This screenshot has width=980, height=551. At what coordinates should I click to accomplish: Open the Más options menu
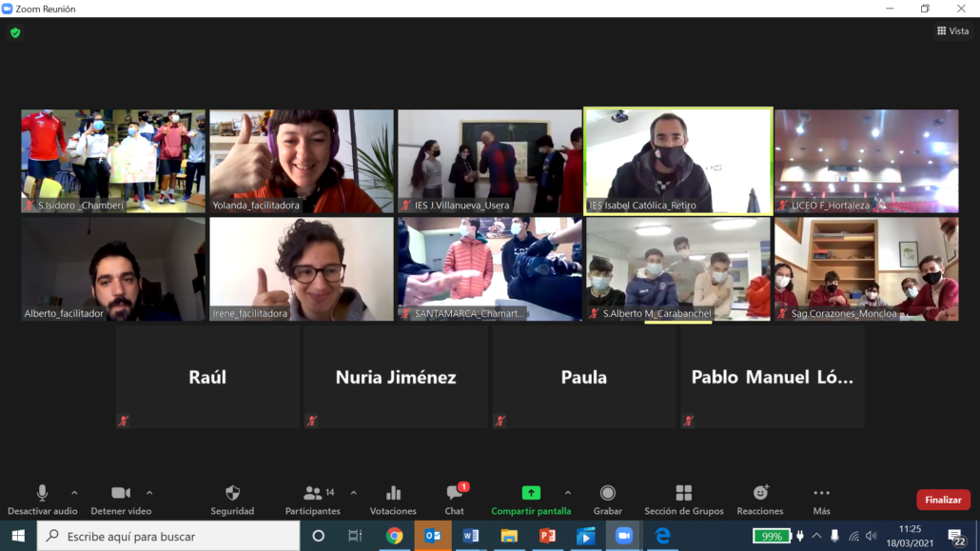[x=821, y=493]
